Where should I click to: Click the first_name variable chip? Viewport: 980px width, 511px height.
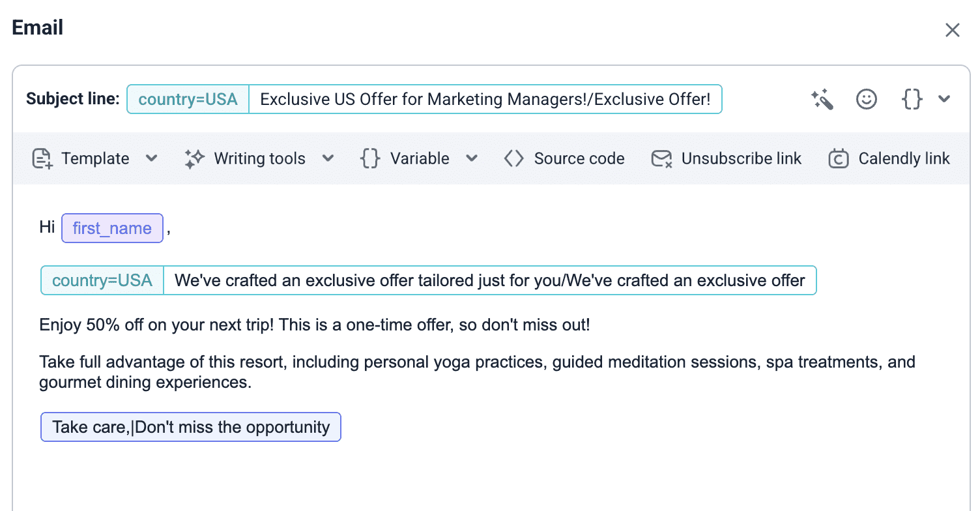[x=112, y=229]
